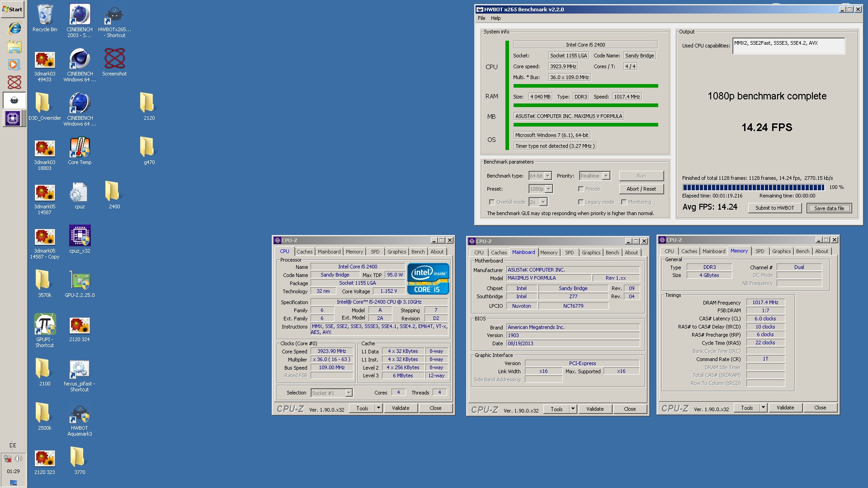Launch HWBOT Aquamark3 icon

pyautogui.click(x=80, y=419)
